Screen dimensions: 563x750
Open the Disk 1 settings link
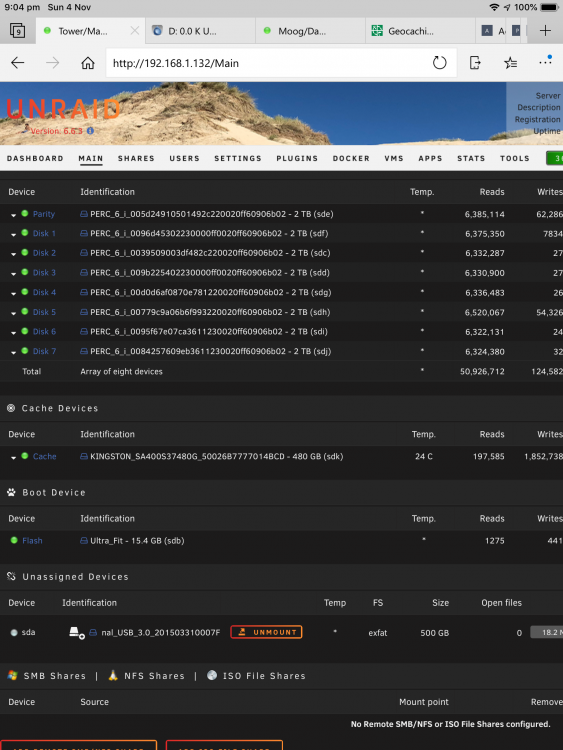click(x=44, y=233)
